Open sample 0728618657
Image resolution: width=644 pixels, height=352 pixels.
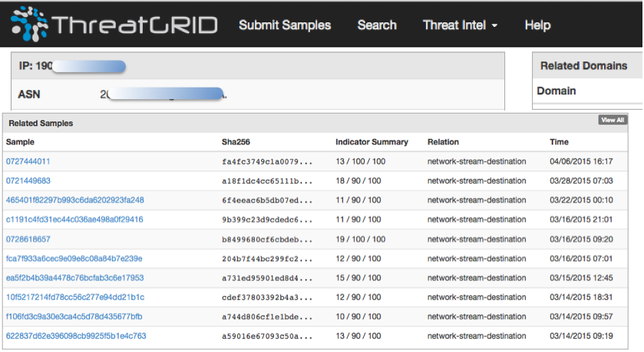click(x=28, y=239)
